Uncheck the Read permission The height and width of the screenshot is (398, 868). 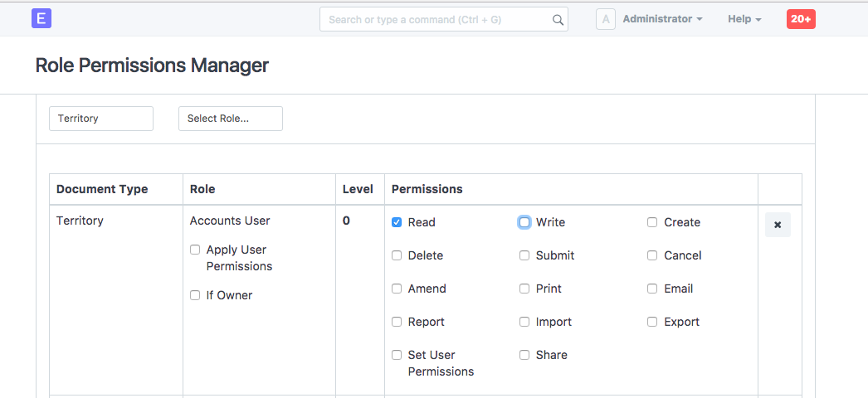(397, 222)
